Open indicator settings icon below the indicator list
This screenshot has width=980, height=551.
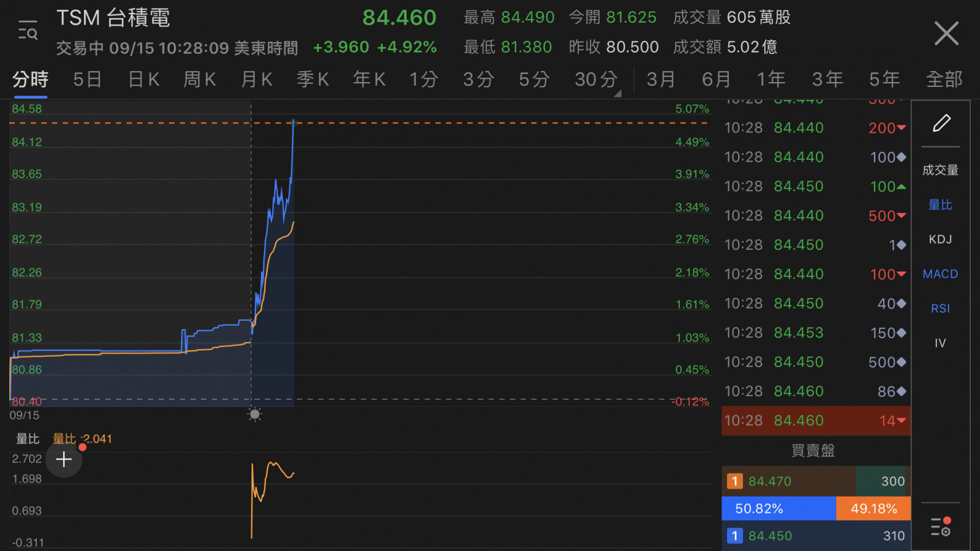click(x=941, y=527)
